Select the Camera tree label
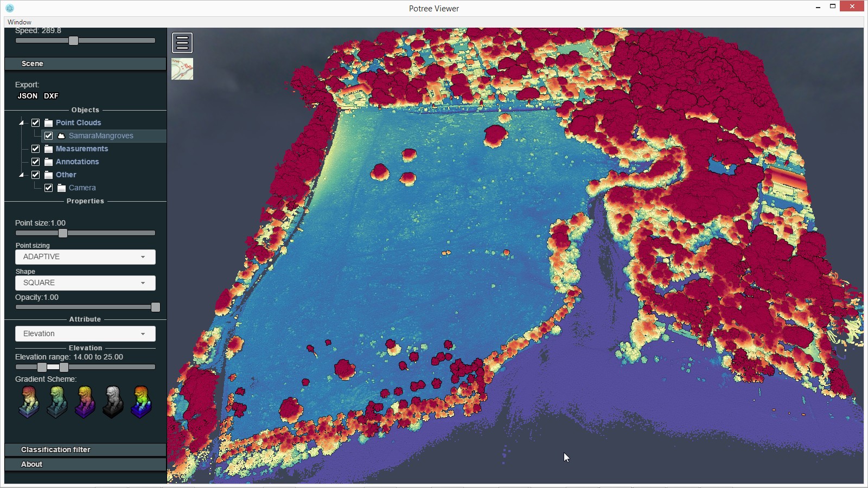This screenshot has height=488, width=868. click(x=82, y=188)
